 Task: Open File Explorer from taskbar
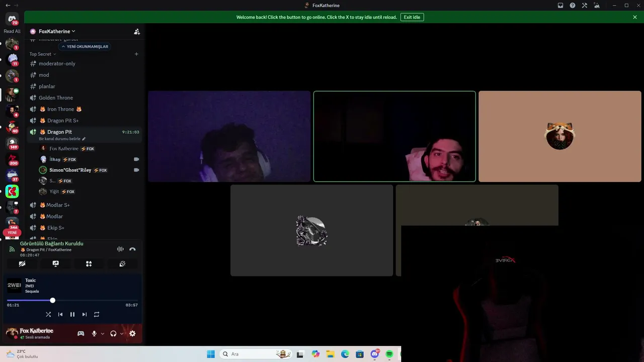[x=330, y=354]
